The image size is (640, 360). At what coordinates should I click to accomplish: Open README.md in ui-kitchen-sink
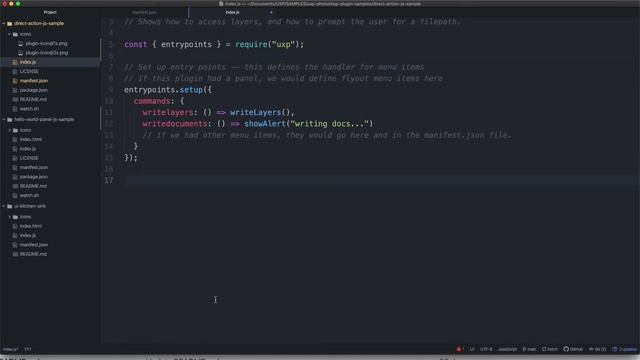tap(33, 254)
